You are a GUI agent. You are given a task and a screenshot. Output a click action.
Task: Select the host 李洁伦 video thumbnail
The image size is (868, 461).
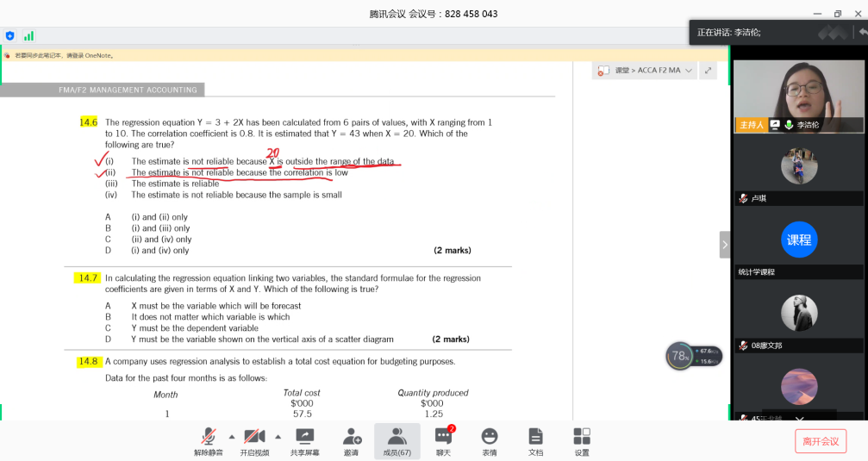(798, 95)
